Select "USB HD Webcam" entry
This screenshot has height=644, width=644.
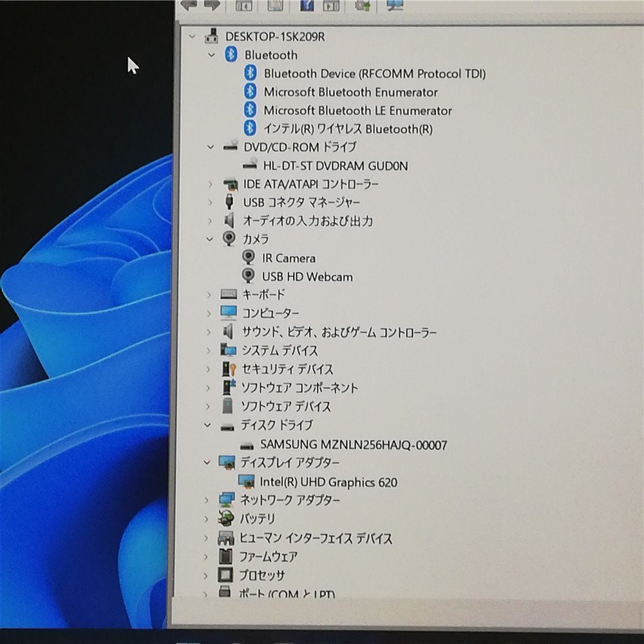307,276
